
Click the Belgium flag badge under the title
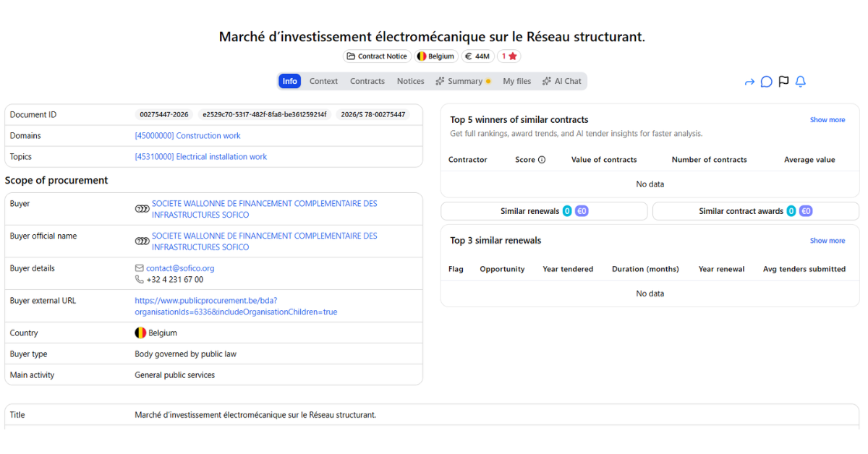pos(435,56)
